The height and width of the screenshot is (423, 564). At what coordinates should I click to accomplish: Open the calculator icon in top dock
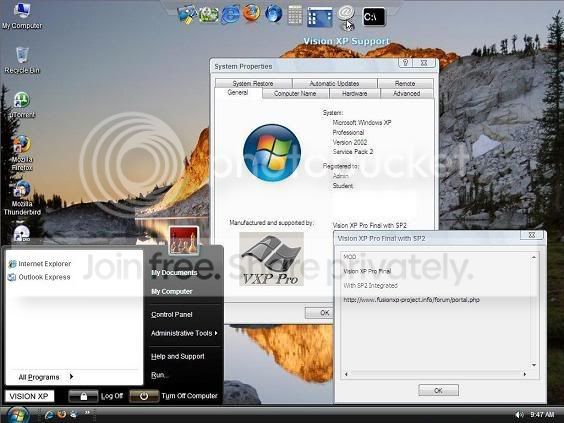point(295,15)
